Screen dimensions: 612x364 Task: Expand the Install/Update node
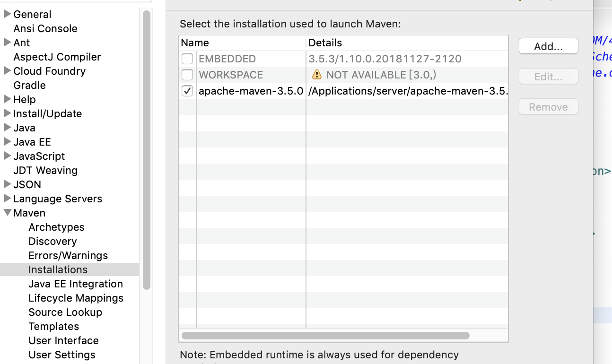[7, 113]
